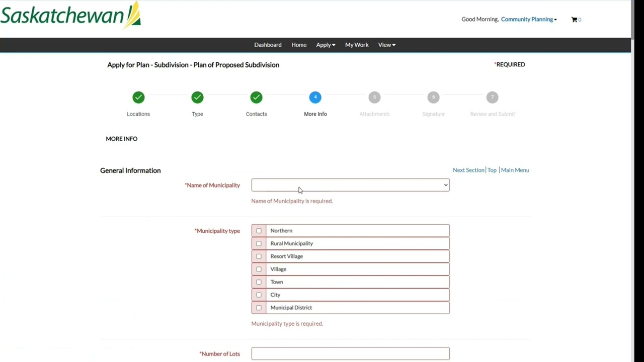Screen dimensions: 644x362
Task: Expand the Apply menu
Action: [326, 45]
